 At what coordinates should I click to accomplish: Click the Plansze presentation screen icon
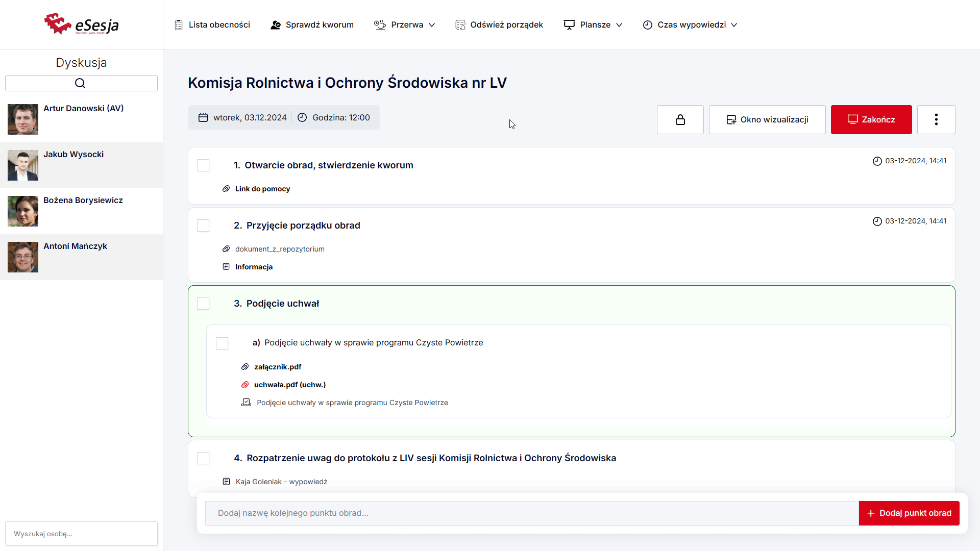click(x=569, y=25)
